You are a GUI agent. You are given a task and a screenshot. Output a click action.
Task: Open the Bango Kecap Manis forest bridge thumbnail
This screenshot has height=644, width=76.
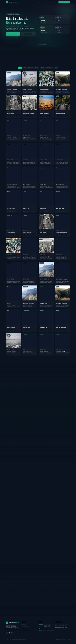(62, 102)
